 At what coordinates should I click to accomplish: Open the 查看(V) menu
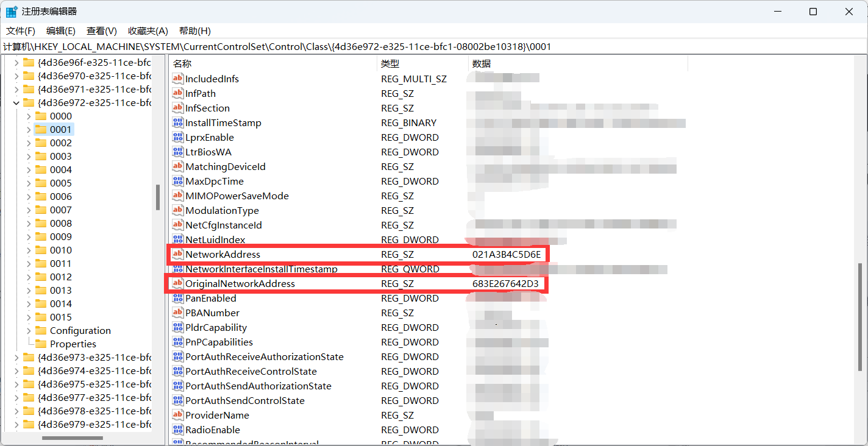102,31
